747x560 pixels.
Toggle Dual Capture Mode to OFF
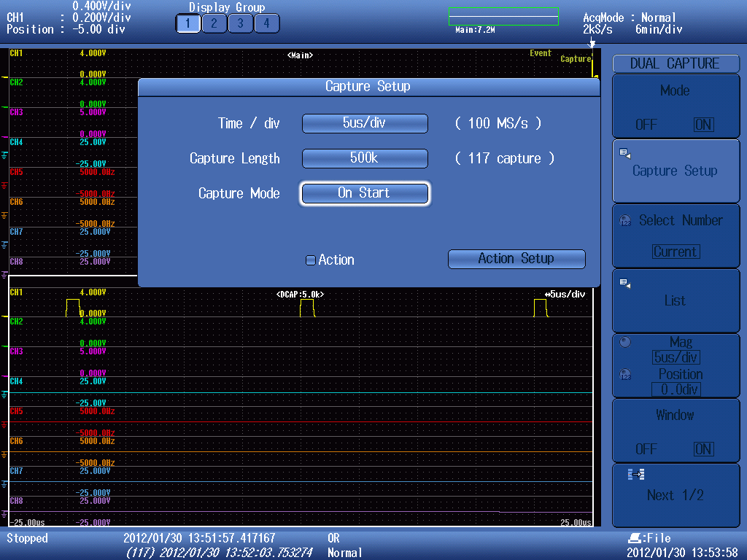646,125
